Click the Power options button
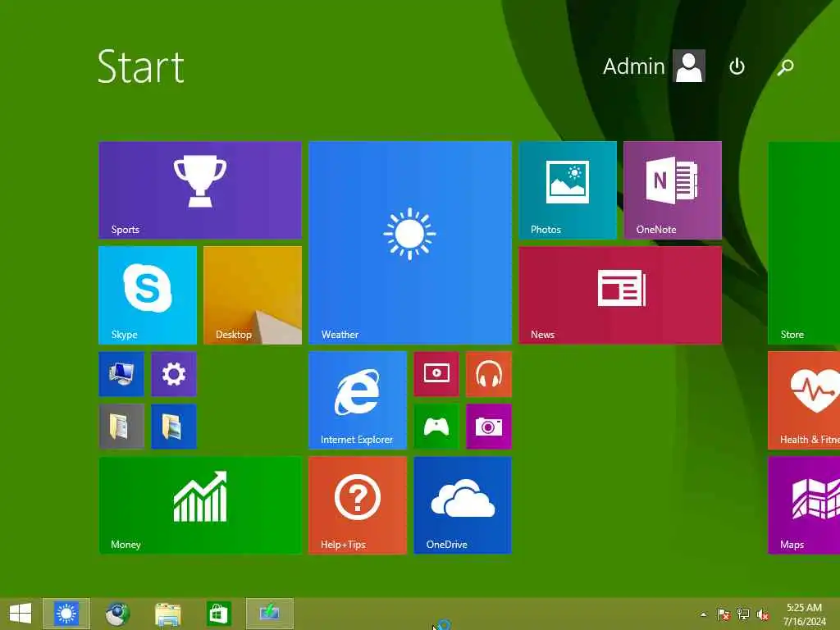Screen dimensions: 840x630 point(737,66)
